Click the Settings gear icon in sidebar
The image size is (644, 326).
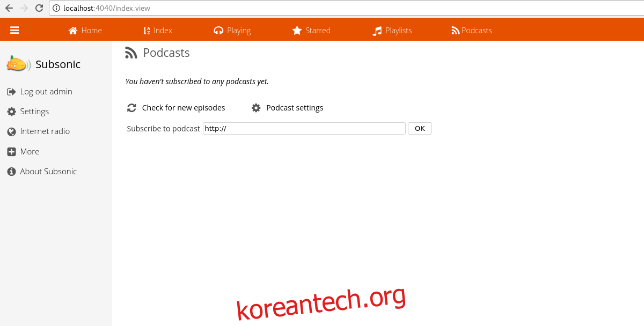pyautogui.click(x=11, y=112)
